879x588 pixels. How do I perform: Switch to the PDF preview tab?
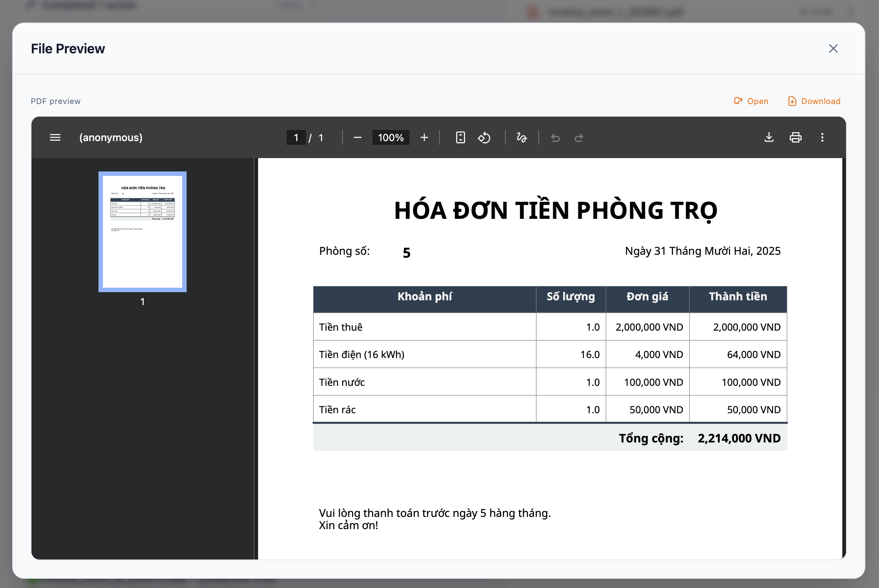(56, 101)
